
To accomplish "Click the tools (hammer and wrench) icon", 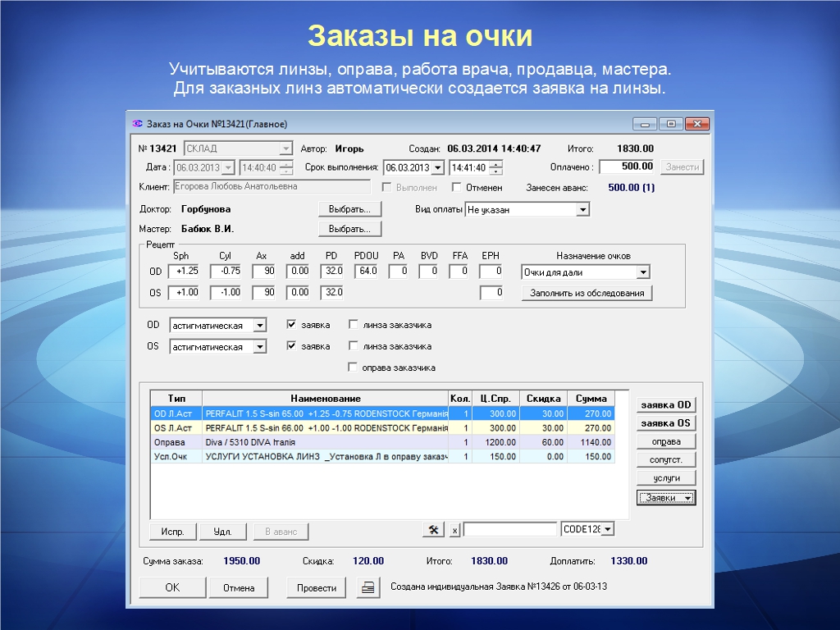I will click(433, 530).
